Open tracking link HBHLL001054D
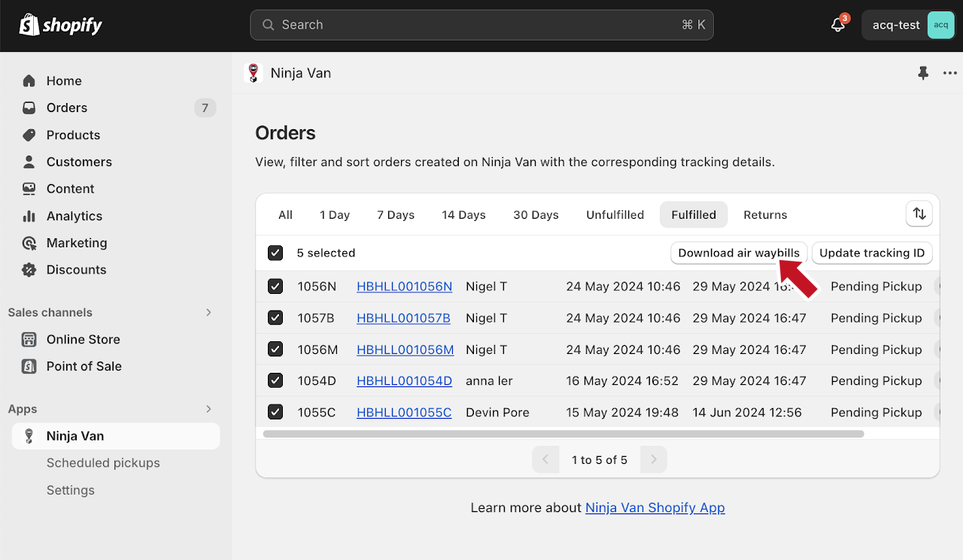The width and height of the screenshot is (963, 560). (x=404, y=381)
